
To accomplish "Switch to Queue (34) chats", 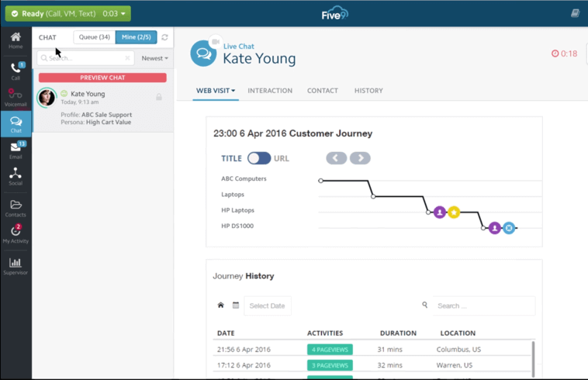I will (x=94, y=37).
